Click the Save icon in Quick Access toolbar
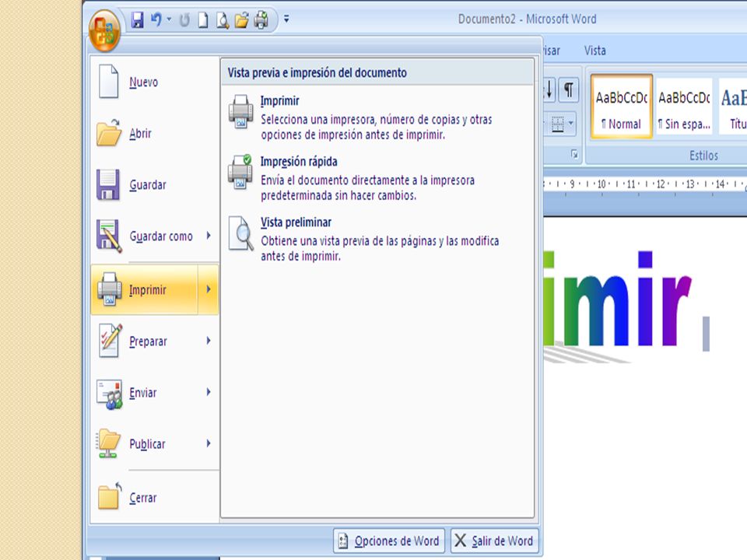The image size is (747, 560). [138, 20]
